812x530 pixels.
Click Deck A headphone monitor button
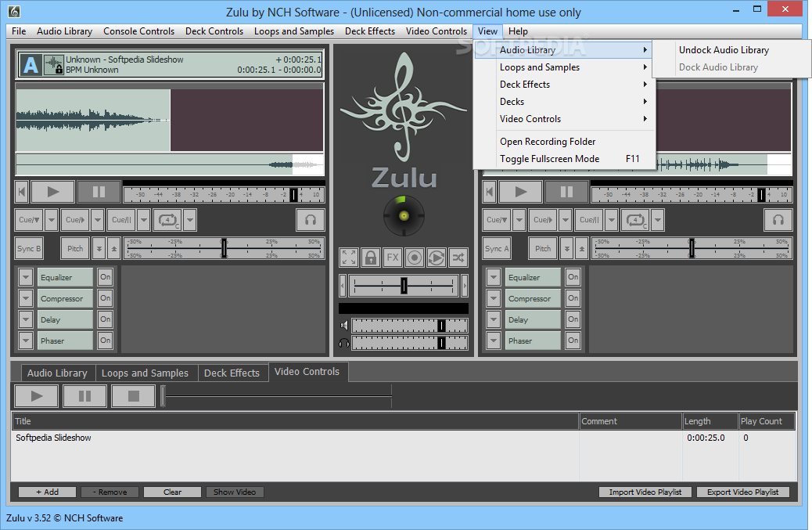[x=311, y=220]
